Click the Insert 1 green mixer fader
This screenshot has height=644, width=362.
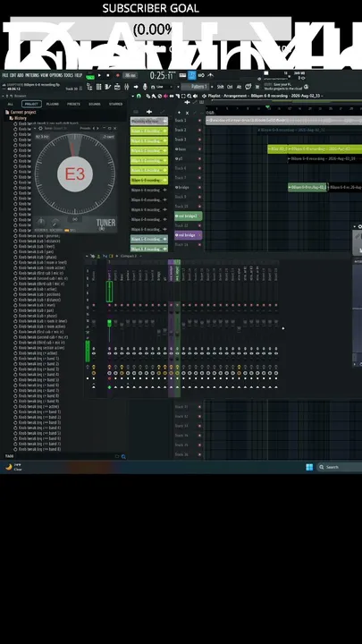[110, 323]
